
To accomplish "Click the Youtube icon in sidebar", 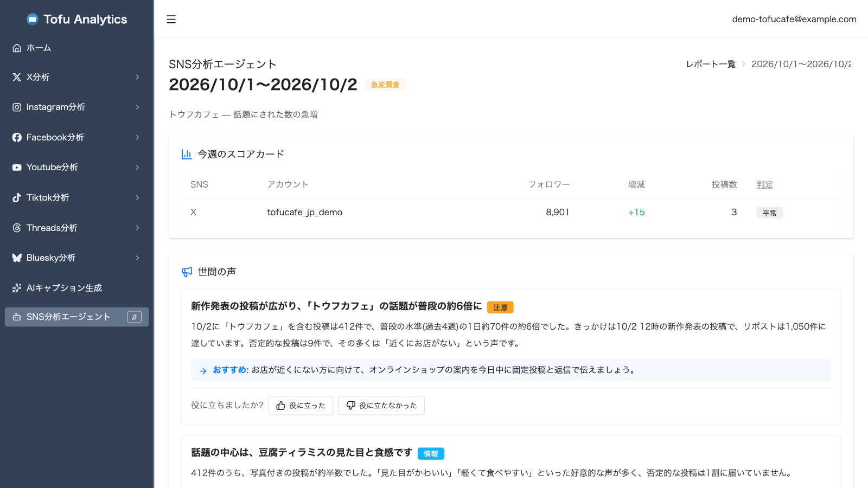I will (x=17, y=168).
